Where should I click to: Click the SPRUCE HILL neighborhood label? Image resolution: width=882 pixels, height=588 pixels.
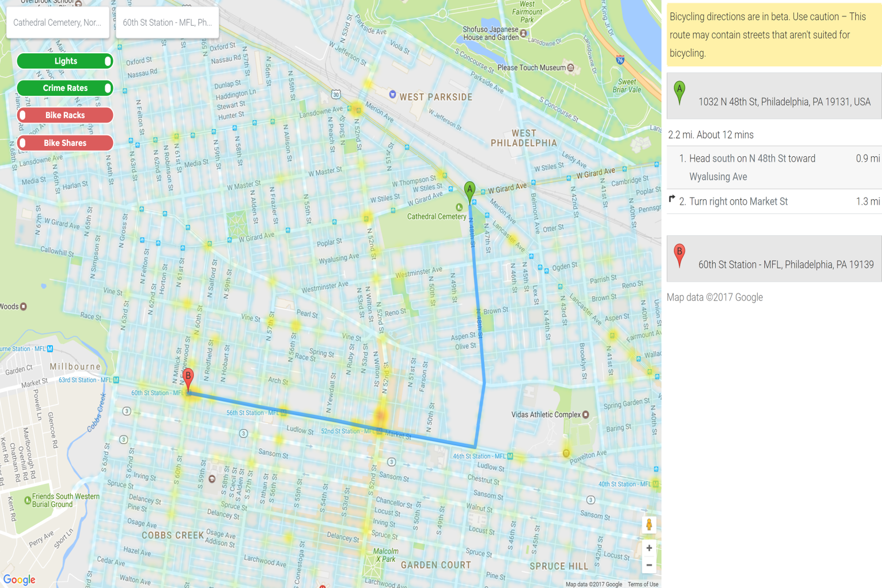(558, 566)
